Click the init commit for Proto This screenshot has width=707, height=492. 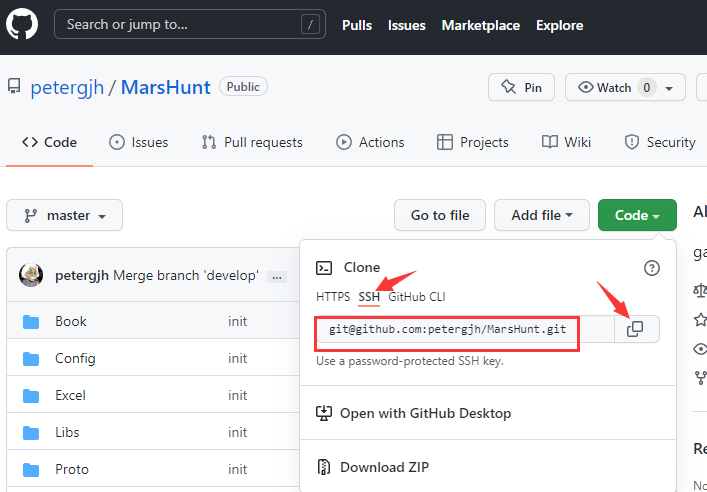pos(238,469)
